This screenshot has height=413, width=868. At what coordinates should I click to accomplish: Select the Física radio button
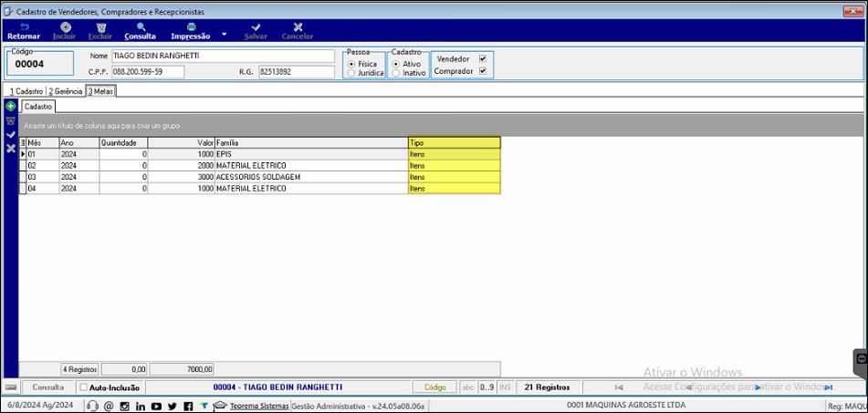click(x=351, y=64)
